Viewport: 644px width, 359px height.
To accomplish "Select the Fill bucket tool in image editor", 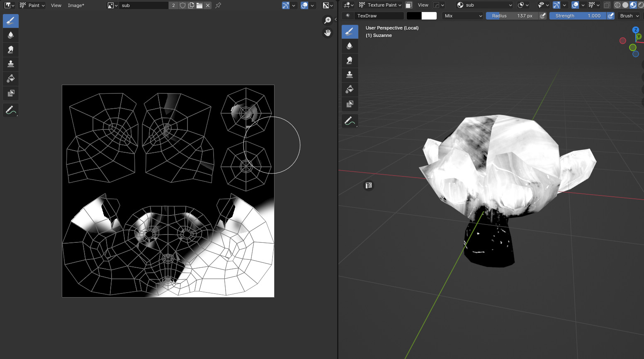I will 11,78.
